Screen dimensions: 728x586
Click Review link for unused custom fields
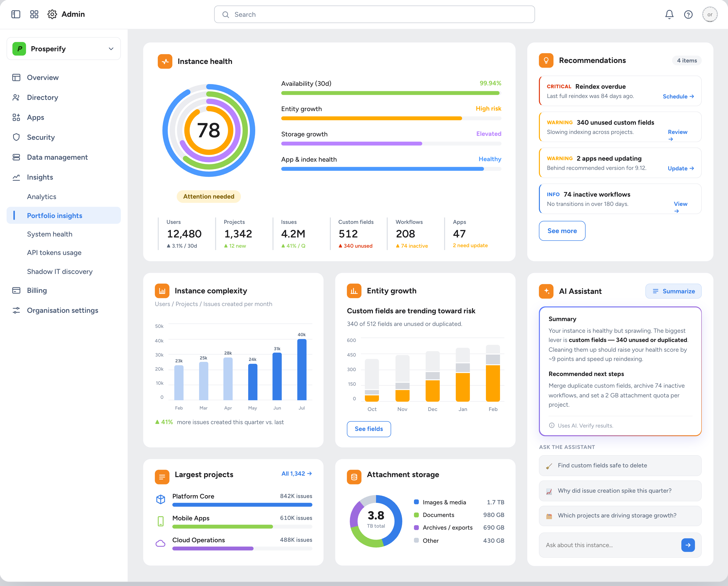coord(677,135)
